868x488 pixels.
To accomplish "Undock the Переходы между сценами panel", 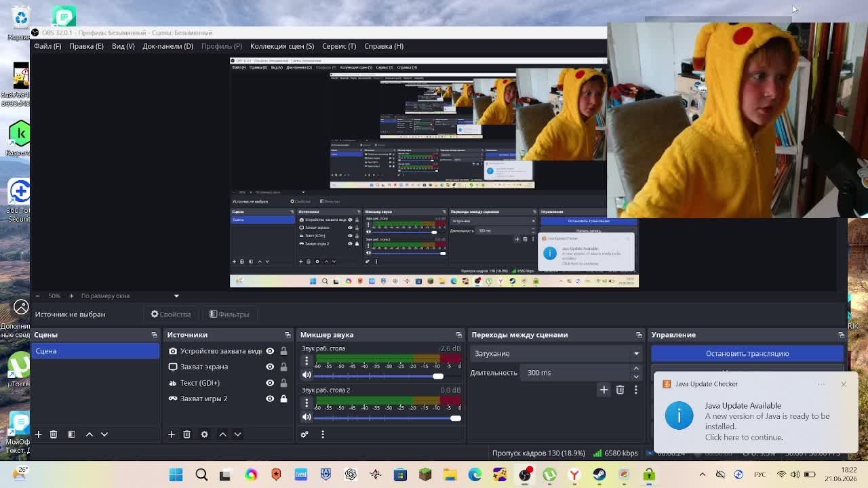I will click(x=639, y=335).
